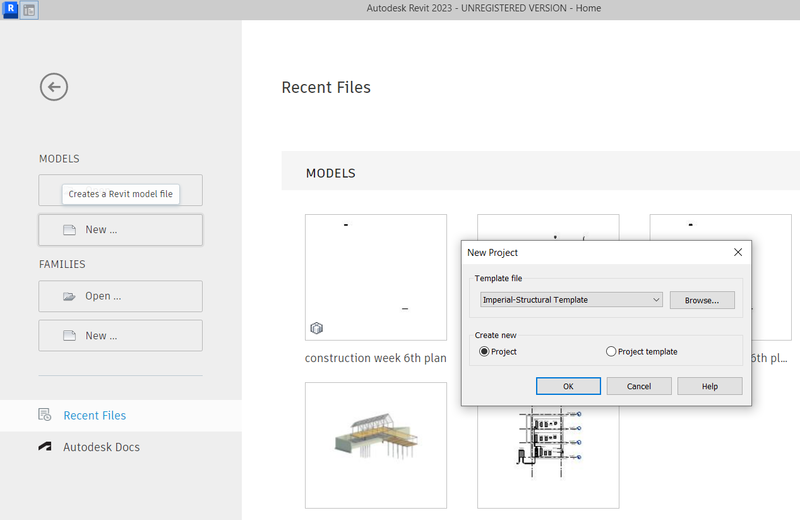
Task: Click the construction week 6th plan file name
Action: 376,358
